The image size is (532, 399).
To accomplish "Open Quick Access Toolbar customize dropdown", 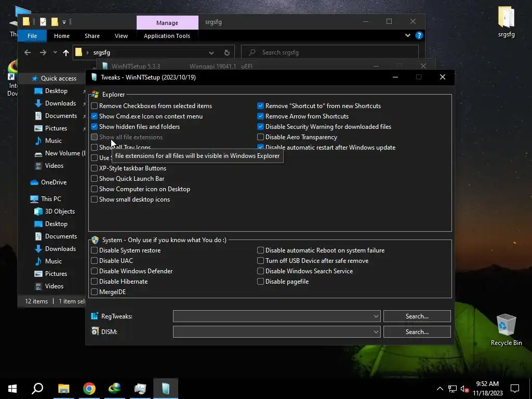I will 64,22.
